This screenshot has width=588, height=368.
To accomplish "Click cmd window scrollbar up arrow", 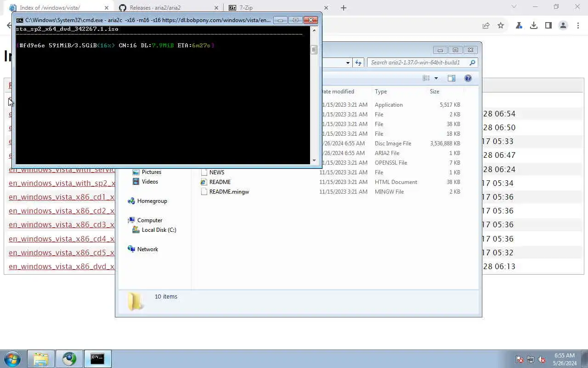I will pyautogui.click(x=314, y=30).
